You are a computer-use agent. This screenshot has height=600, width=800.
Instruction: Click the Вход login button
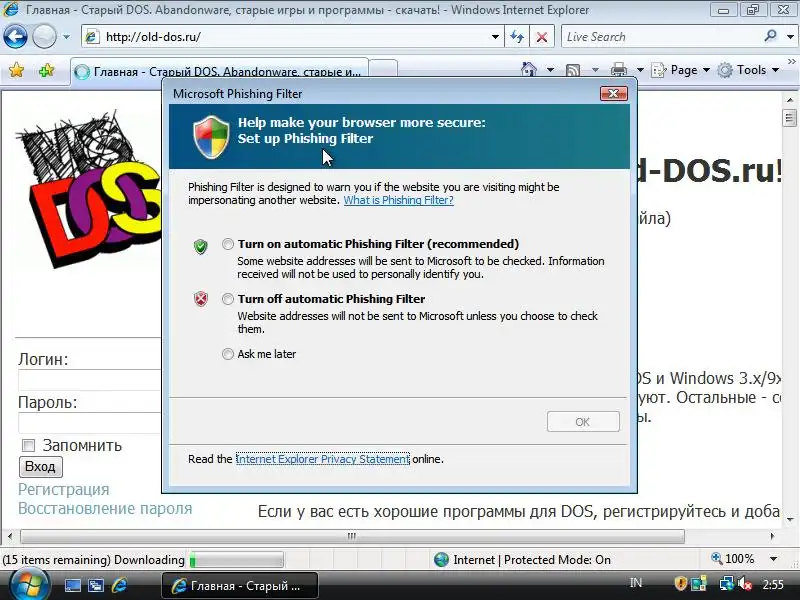tap(40, 467)
